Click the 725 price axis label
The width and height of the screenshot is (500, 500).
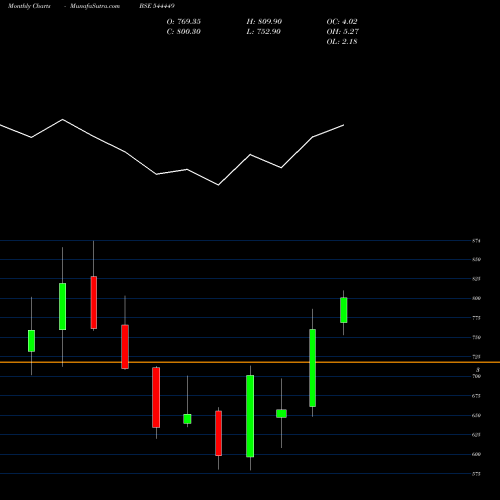pyautogui.click(x=476, y=357)
